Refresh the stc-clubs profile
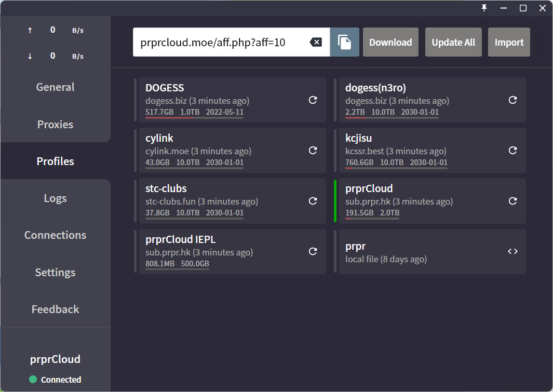This screenshot has width=553, height=392. tap(313, 201)
